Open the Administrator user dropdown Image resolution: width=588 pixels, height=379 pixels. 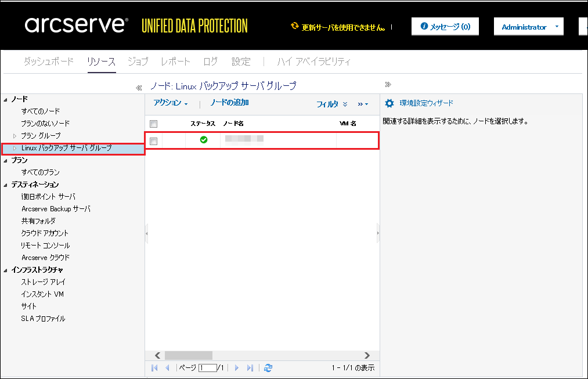tap(528, 27)
